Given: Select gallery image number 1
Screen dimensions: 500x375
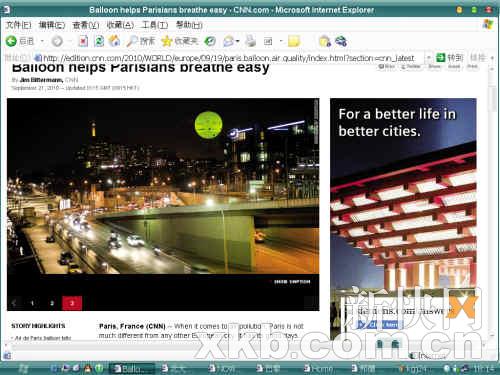Looking at the screenshot, I should (x=32, y=303).
